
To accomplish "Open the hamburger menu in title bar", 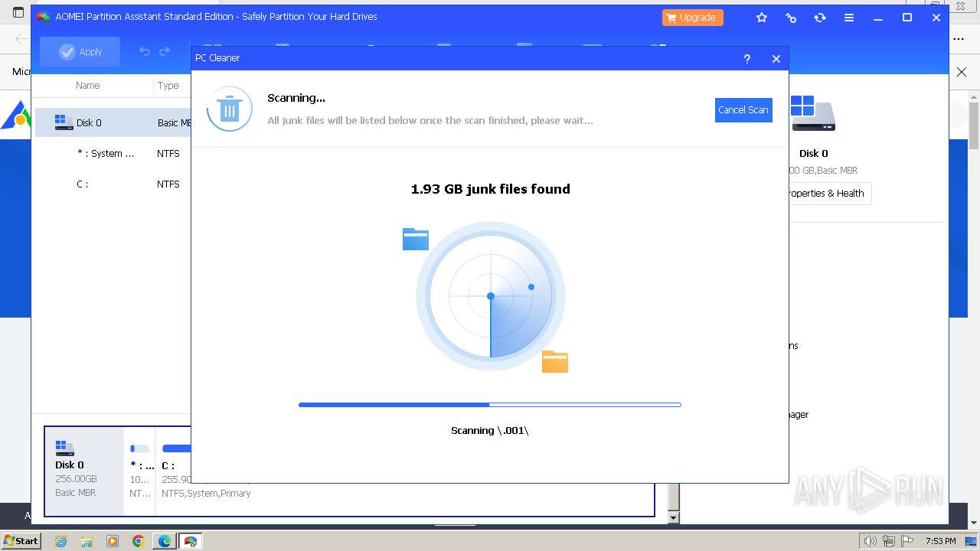I will point(849,18).
